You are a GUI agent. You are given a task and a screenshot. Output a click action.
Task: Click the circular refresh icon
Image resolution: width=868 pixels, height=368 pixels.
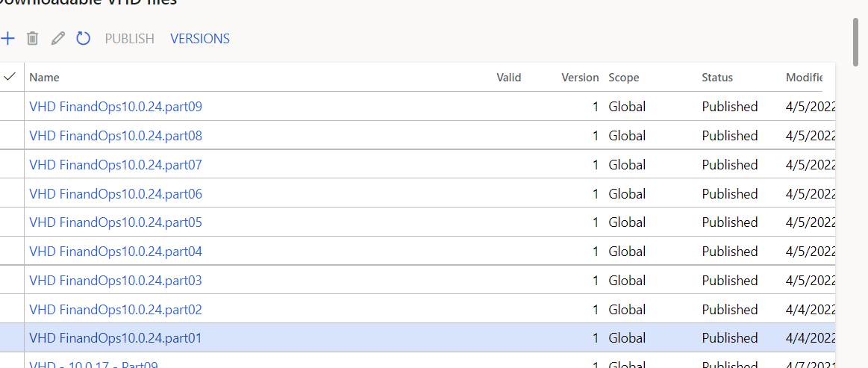pyautogui.click(x=83, y=39)
